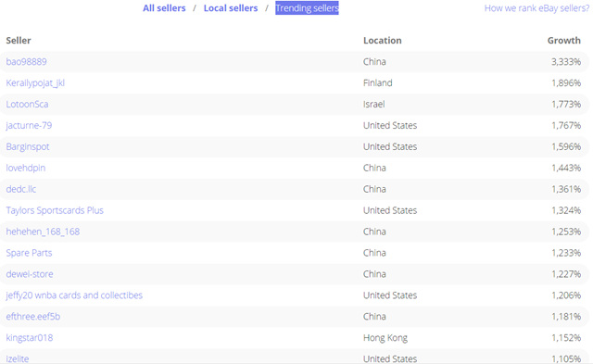Open seller lovehdpin profile
The height and width of the screenshot is (364, 593).
pos(26,168)
